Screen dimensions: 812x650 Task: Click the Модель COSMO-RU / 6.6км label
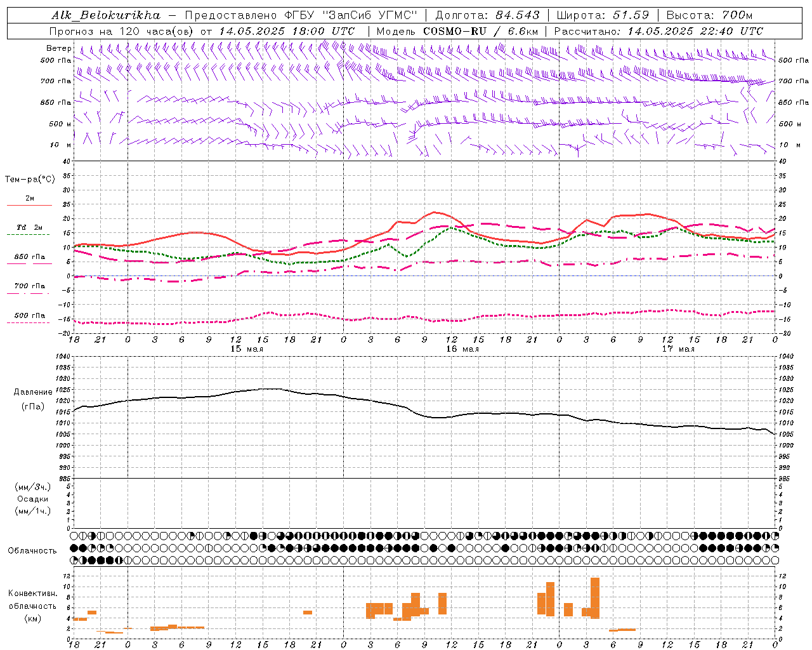457,31
